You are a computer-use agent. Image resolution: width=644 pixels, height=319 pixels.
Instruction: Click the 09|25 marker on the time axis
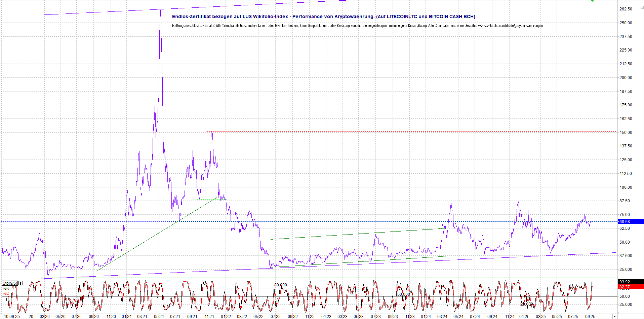point(590,317)
